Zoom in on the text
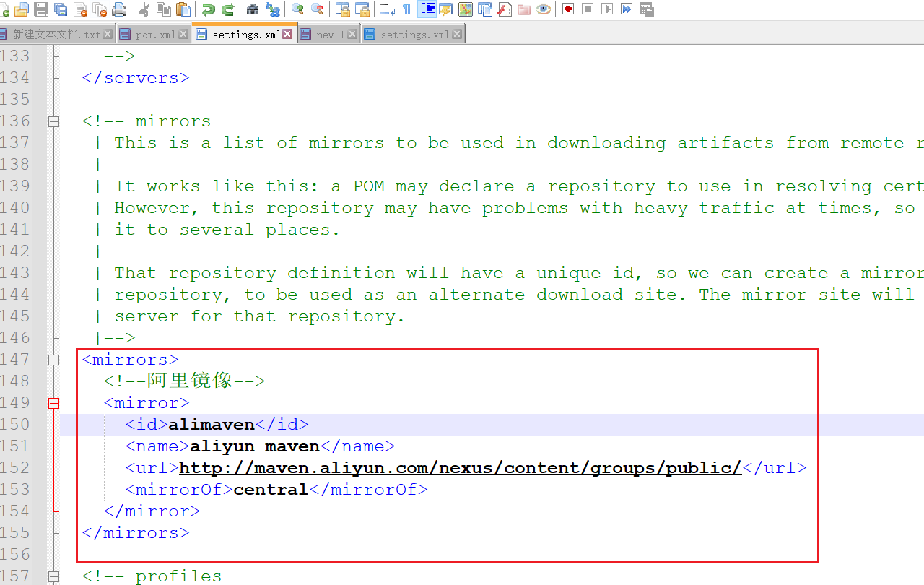Screen dimensions: 924x585 pyautogui.click(x=297, y=9)
